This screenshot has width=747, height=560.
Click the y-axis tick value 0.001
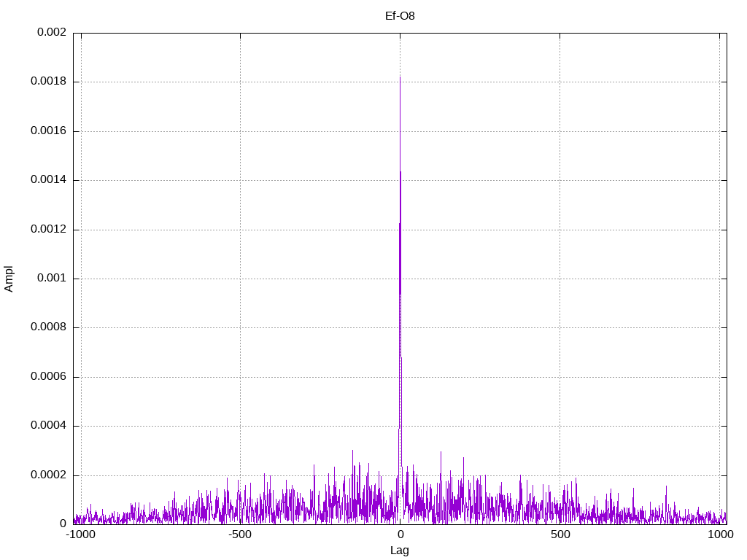pyautogui.click(x=52, y=279)
